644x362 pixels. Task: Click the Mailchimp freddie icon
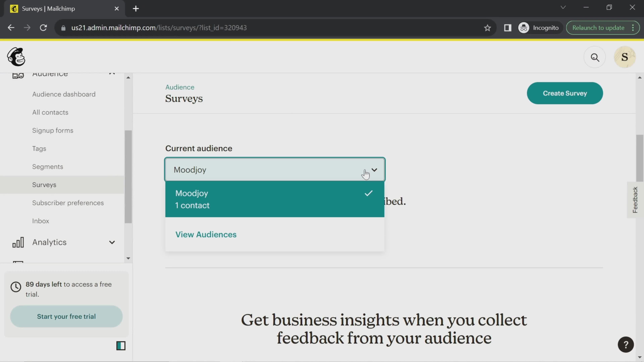point(16,57)
